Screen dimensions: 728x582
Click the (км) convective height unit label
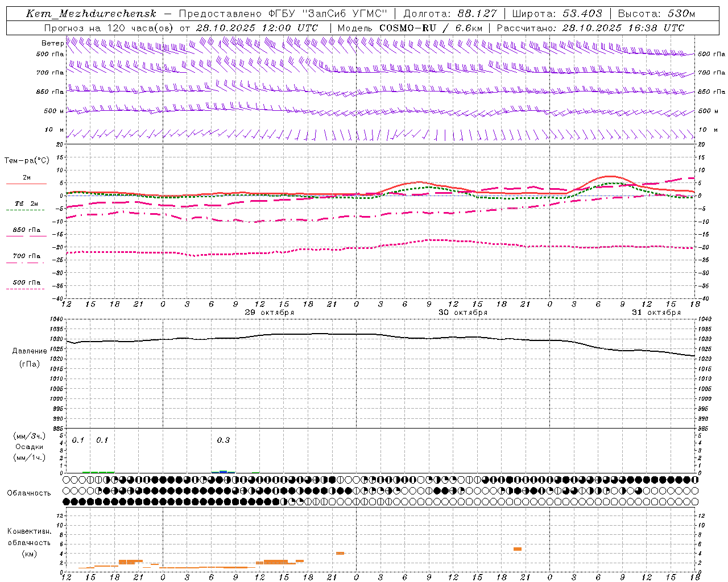pyautogui.click(x=30, y=554)
